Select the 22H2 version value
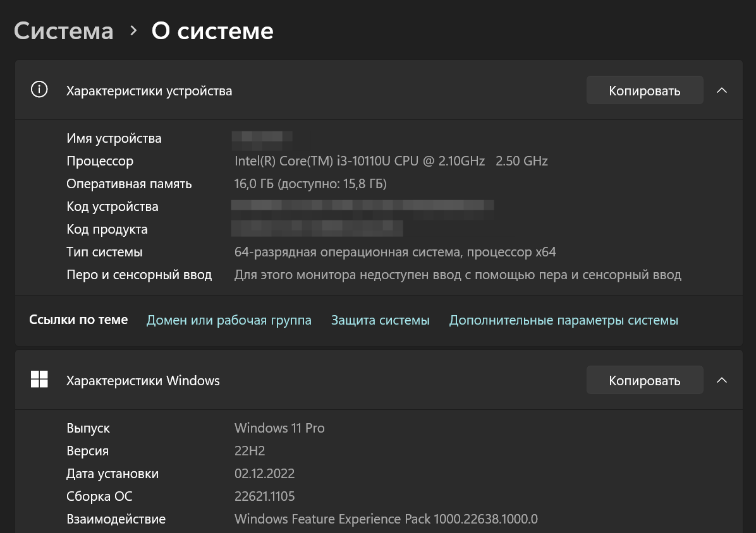This screenshot has width=756, height=533. (x=250, y=451)
